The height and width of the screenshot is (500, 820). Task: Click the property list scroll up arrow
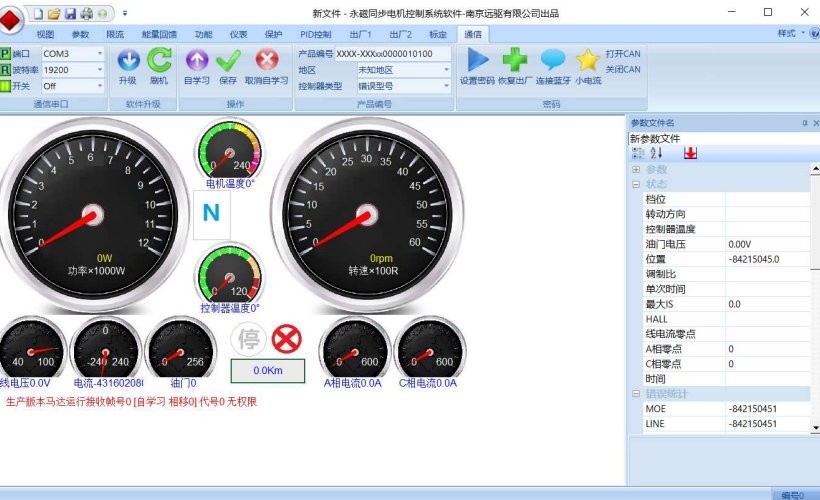point(815,168)
